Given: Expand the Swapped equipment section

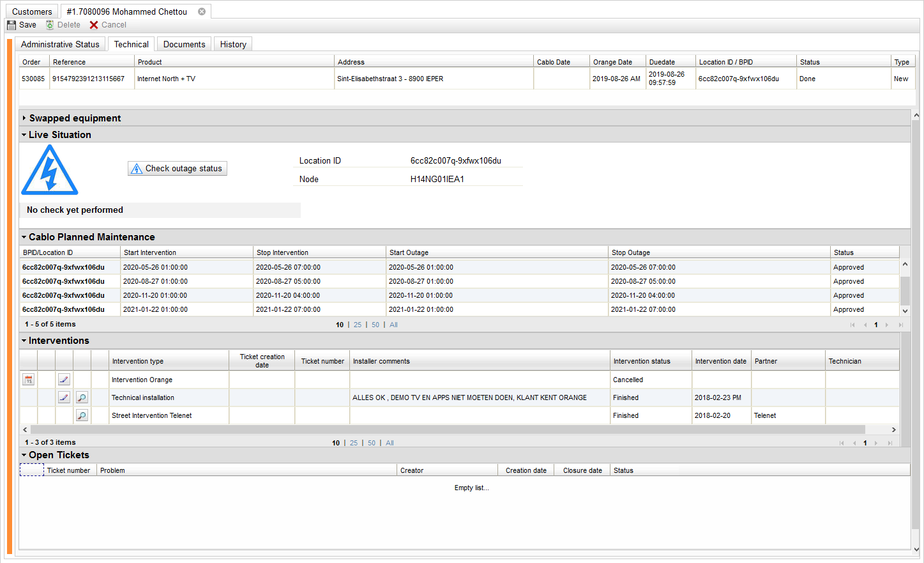Looking at the screenshot, I should pos(24,118).
